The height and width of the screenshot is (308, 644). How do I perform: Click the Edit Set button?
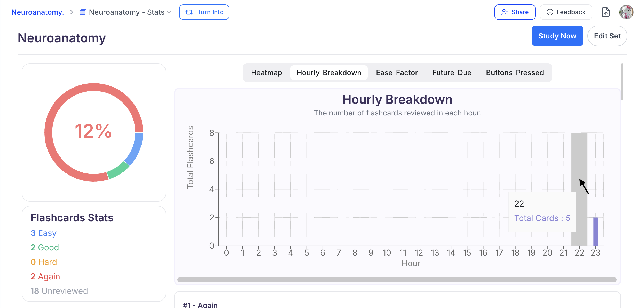pos(607,36)
